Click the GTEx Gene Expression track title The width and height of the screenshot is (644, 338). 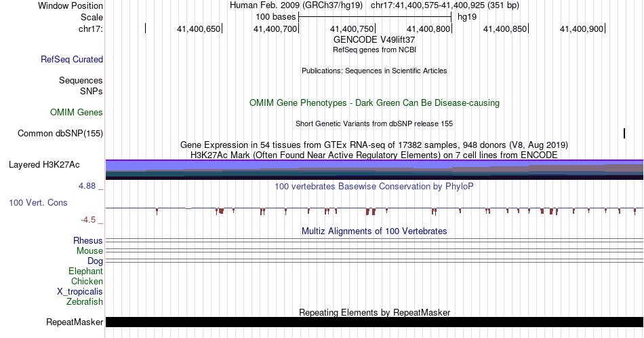[x=374, y=145]
